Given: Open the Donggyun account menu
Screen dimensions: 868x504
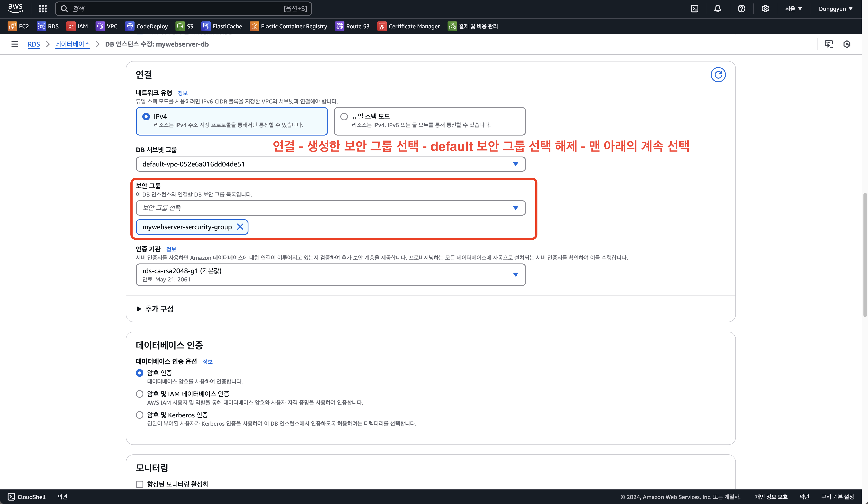Looking at the screenshot, I should tap(836, 9).
